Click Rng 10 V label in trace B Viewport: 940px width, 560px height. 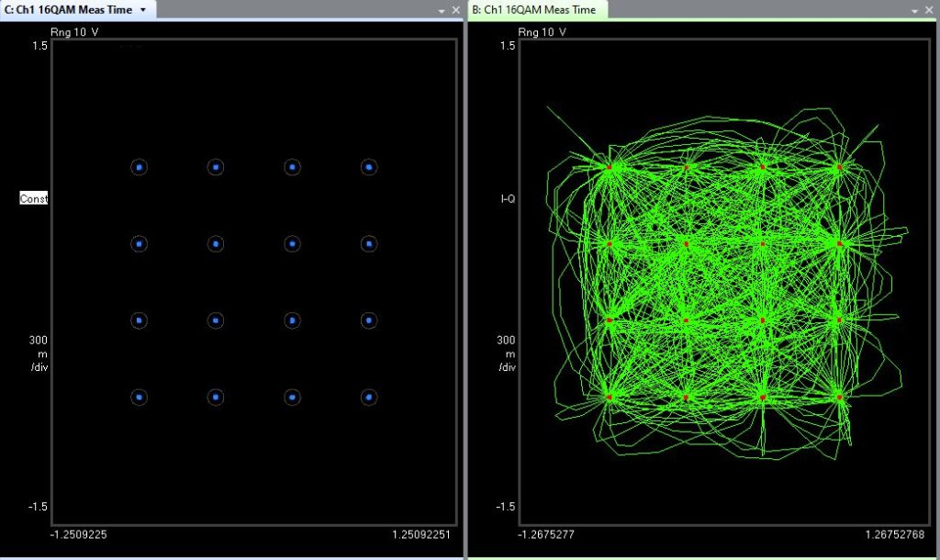tap(542, 32)
